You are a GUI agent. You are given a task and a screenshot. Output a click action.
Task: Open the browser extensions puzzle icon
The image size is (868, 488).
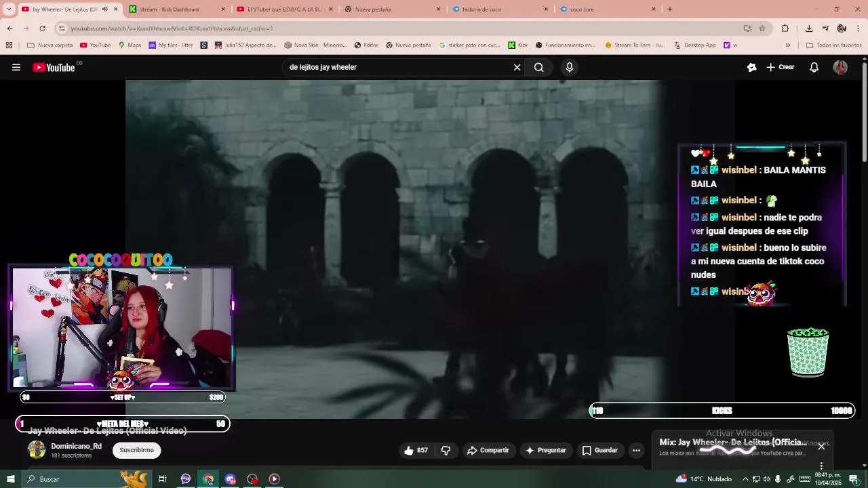[x=785, y=28]
